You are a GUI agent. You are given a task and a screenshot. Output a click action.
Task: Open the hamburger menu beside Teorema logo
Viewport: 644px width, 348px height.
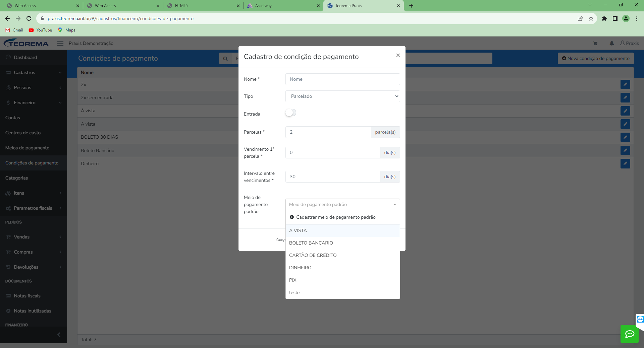pos(60,43)
